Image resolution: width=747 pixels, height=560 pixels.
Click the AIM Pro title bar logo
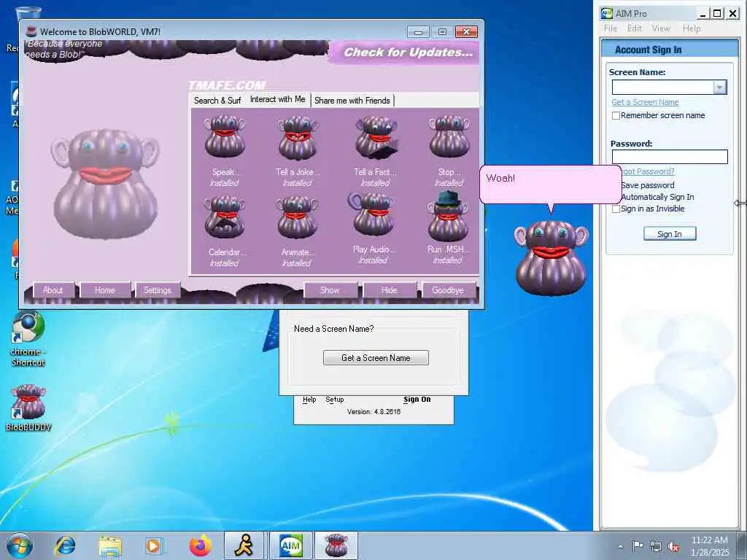tap(606, 13)
